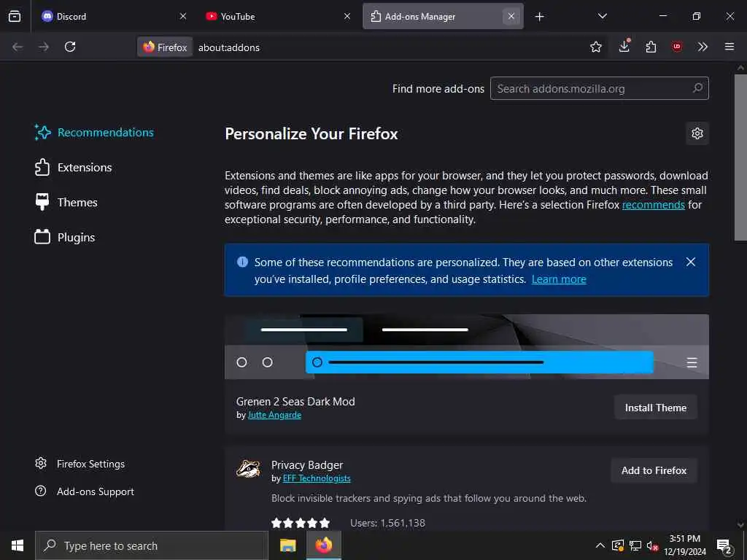Open the Extensions category in sidebar

74,168
